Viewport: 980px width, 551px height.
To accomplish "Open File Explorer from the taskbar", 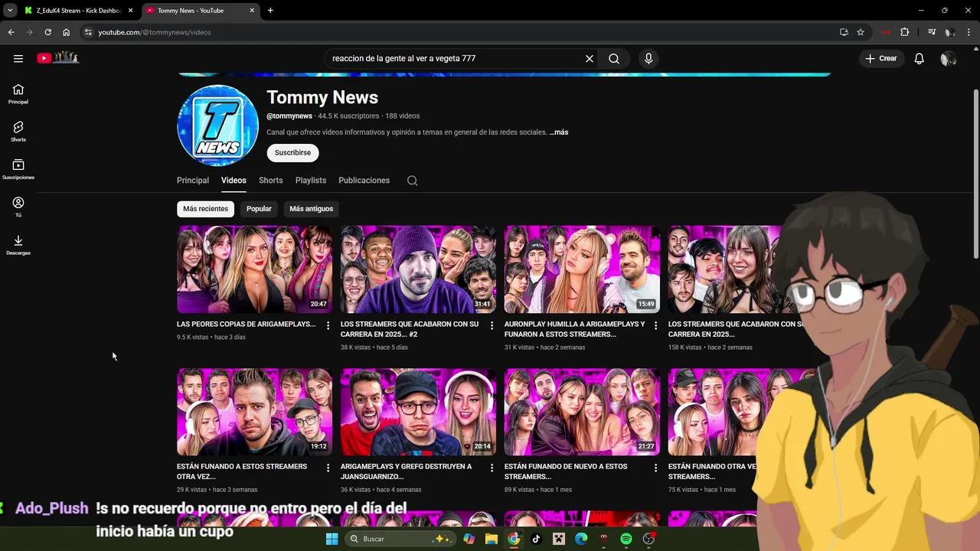I will point(491,539).
